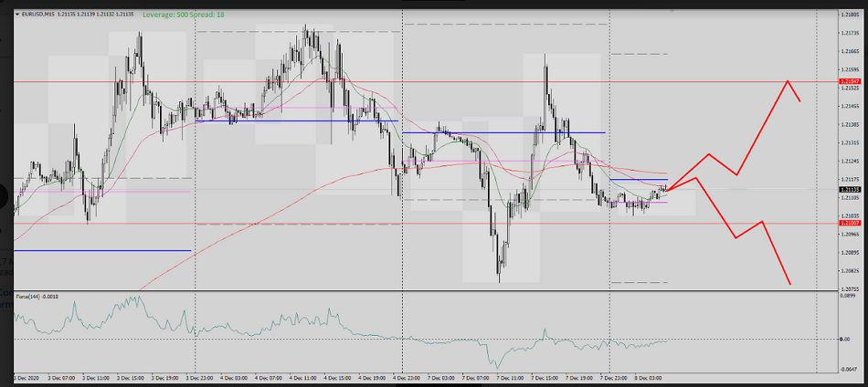Click the lowest candlestick wick on 7 Dec
The image size is (868, 387).
[x=499, y=279]
